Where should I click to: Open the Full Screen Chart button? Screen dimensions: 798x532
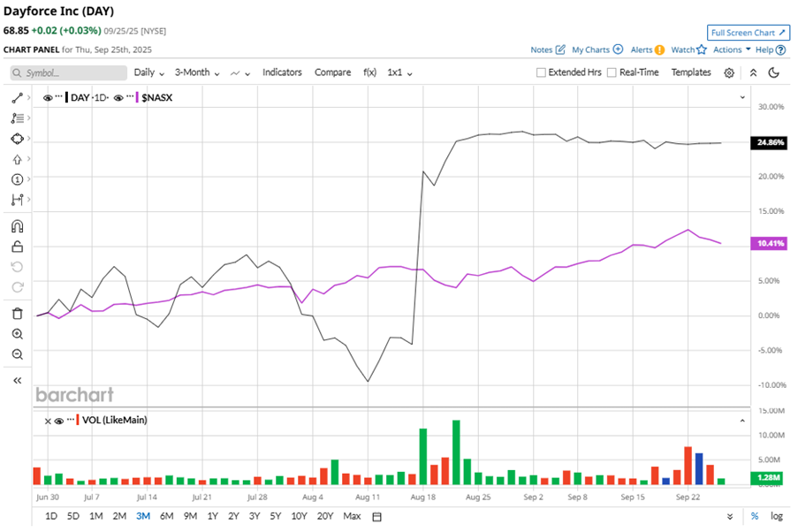[749, 33]
